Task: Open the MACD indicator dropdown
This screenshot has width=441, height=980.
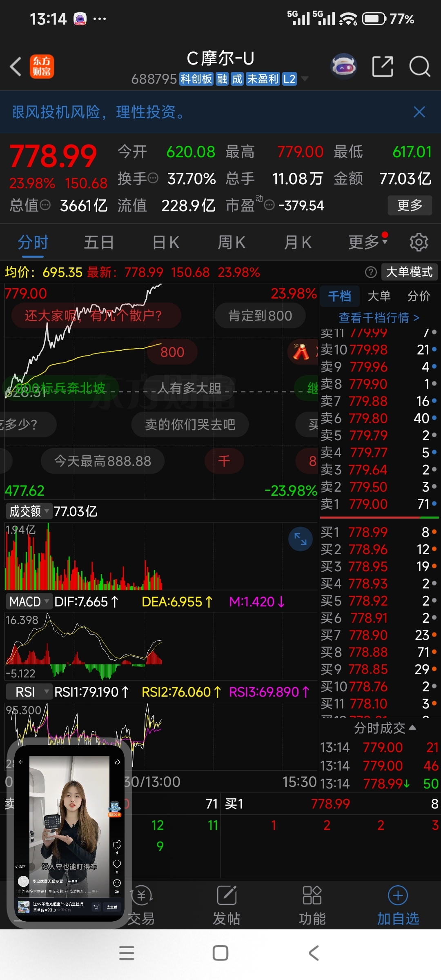Action: pyautogui.click(x=29, y=601)
